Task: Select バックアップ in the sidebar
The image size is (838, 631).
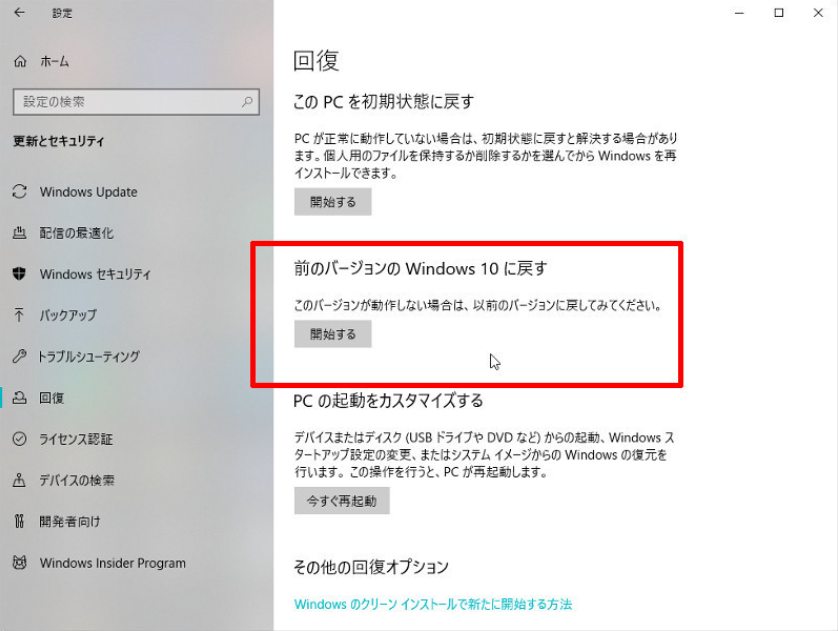Action: click(x=68, y=315)
